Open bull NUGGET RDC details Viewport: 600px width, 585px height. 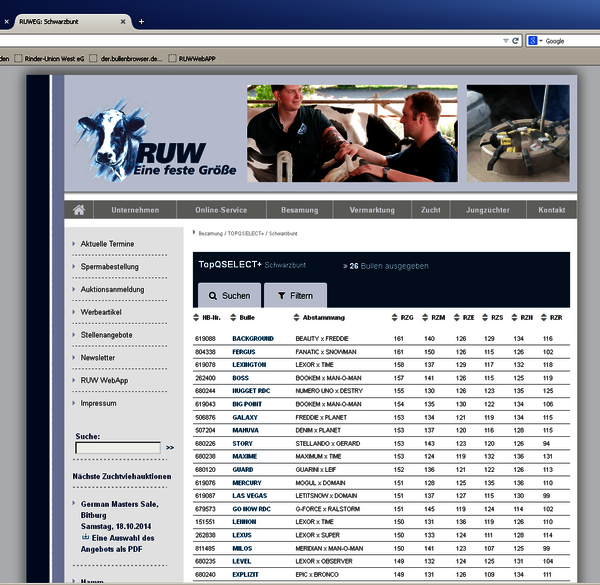251,391
